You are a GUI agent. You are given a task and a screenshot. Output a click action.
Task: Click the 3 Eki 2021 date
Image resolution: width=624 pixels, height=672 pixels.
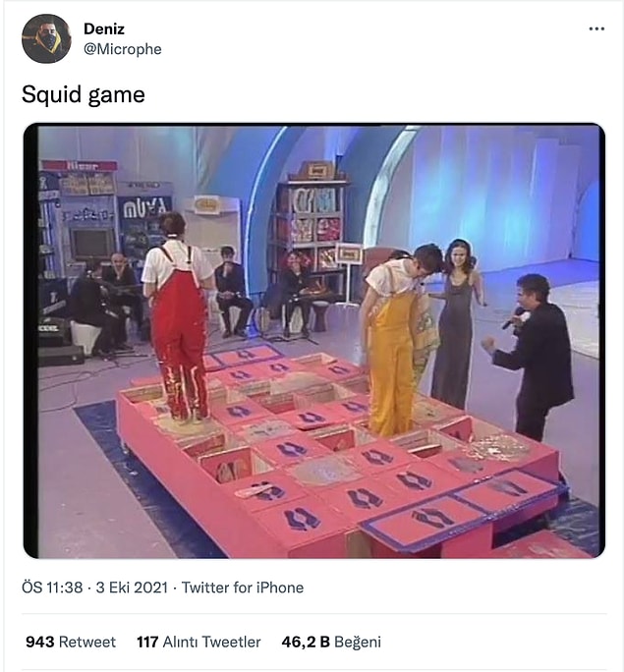coord(132,588)
